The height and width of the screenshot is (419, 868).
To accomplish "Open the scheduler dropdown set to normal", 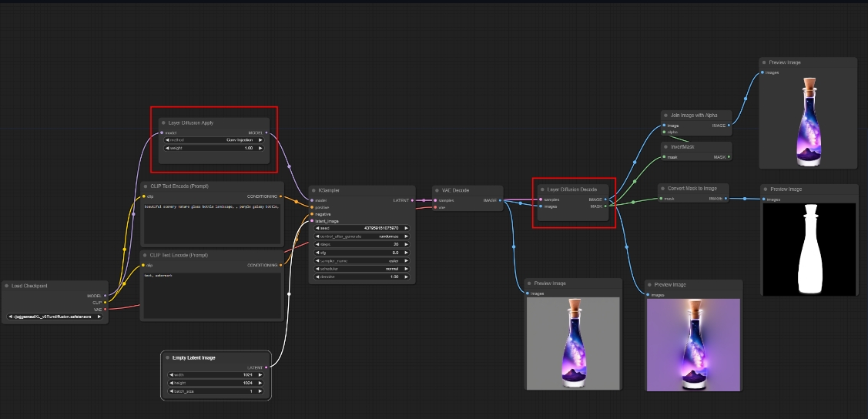I will coord(361,269).
